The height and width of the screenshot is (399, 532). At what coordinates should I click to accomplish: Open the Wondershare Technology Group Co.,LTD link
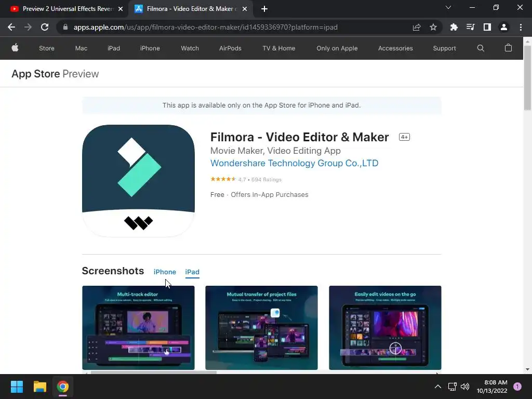[294, 163]
